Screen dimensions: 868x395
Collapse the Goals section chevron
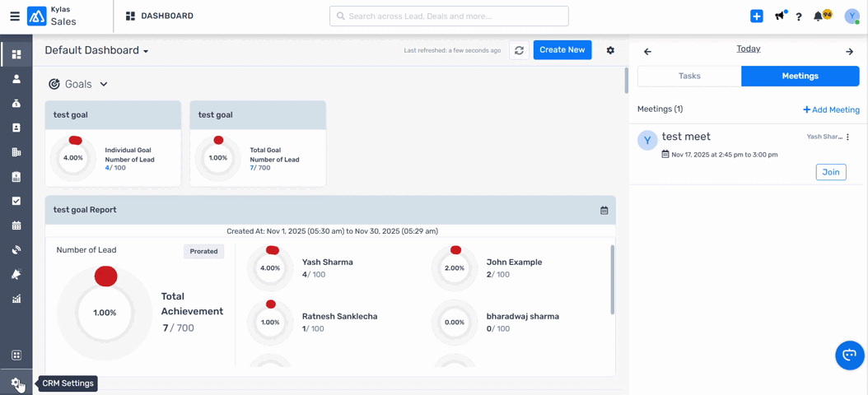tap(104, 84)
